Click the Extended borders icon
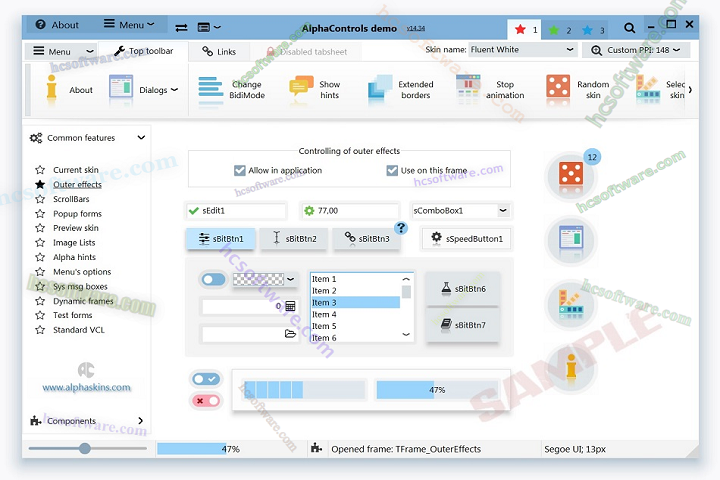Screen dimensions: 720x480 [x=380, y=87]
